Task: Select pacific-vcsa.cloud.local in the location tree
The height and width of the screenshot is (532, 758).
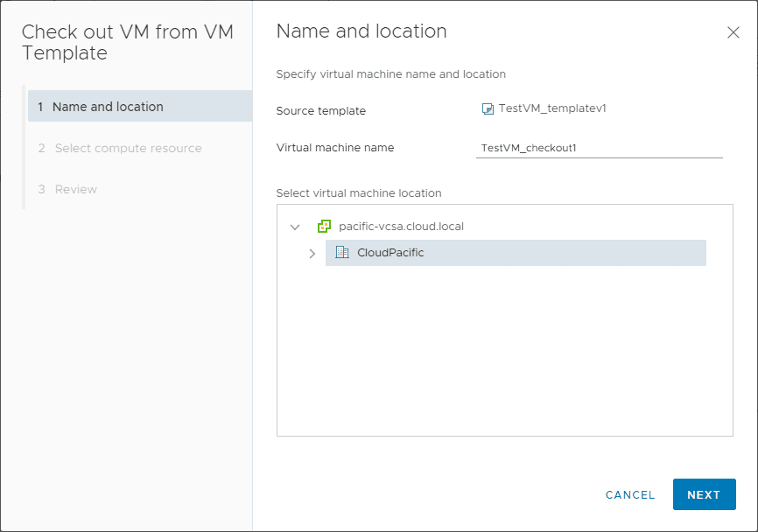Action: [x=401, y=227]
